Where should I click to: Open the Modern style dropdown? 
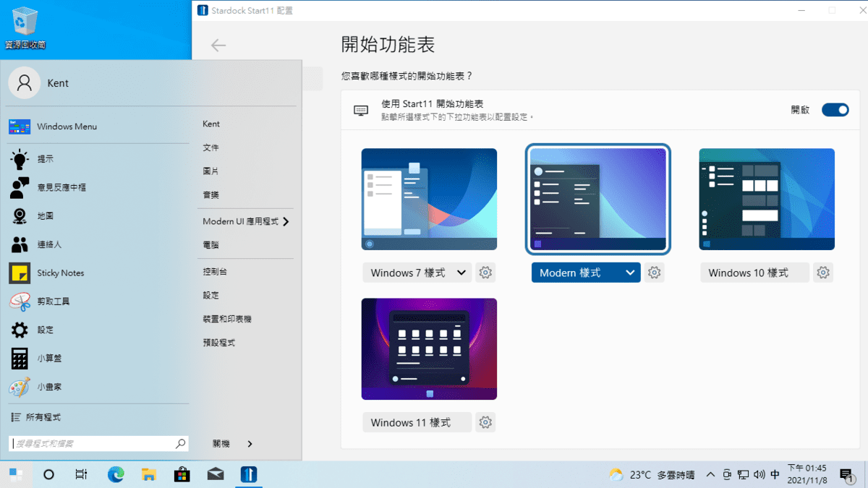(629, 273)
